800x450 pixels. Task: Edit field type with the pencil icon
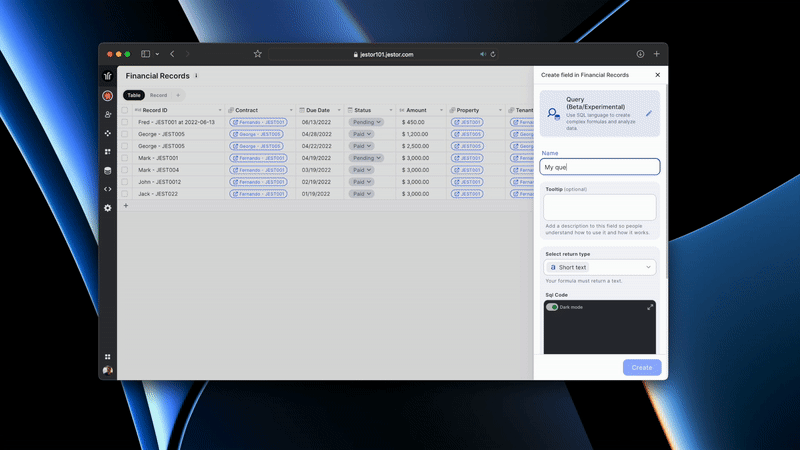[x=648, y=113]
